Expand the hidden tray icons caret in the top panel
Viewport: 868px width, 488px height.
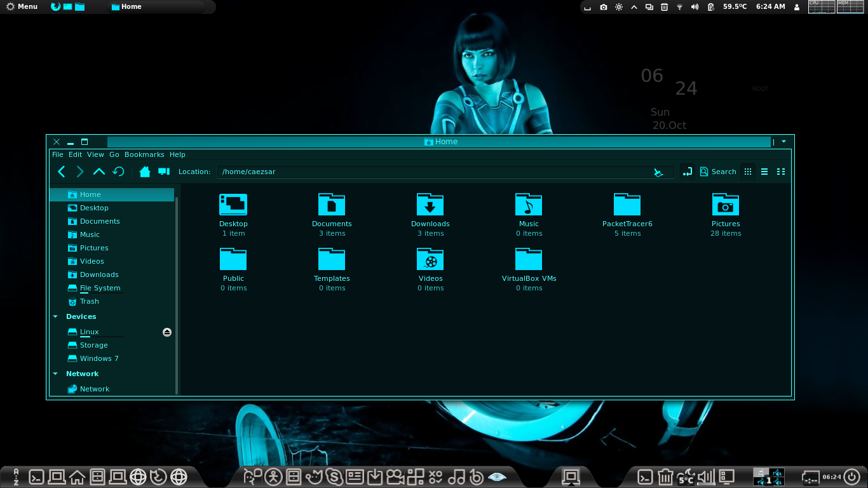click(x=634, y=7)
